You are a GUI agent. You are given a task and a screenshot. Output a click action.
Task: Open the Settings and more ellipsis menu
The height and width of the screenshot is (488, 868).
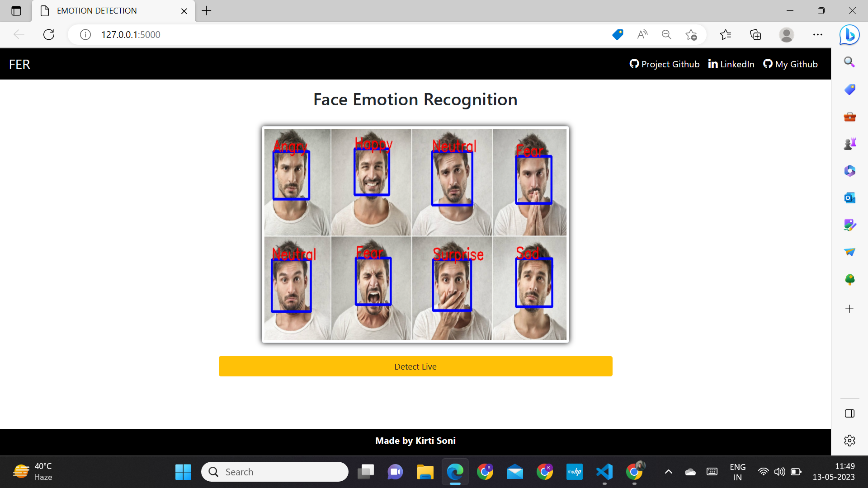(x=818, y=34)
